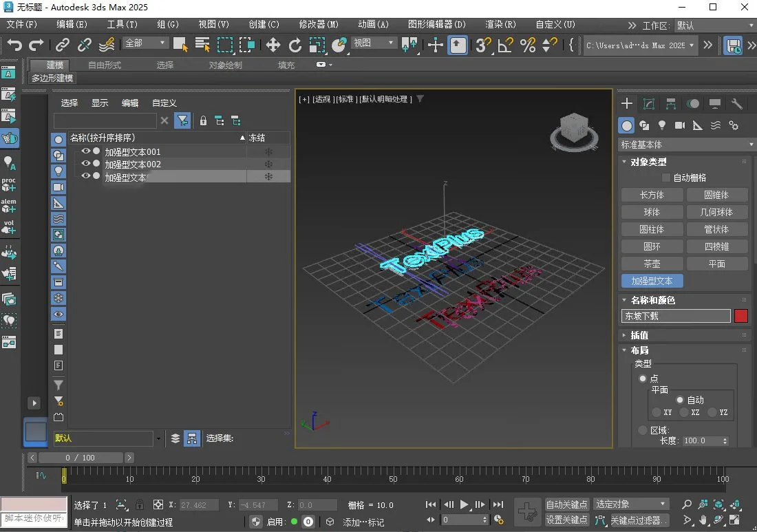Select the Link tool icon

point(62,45)
